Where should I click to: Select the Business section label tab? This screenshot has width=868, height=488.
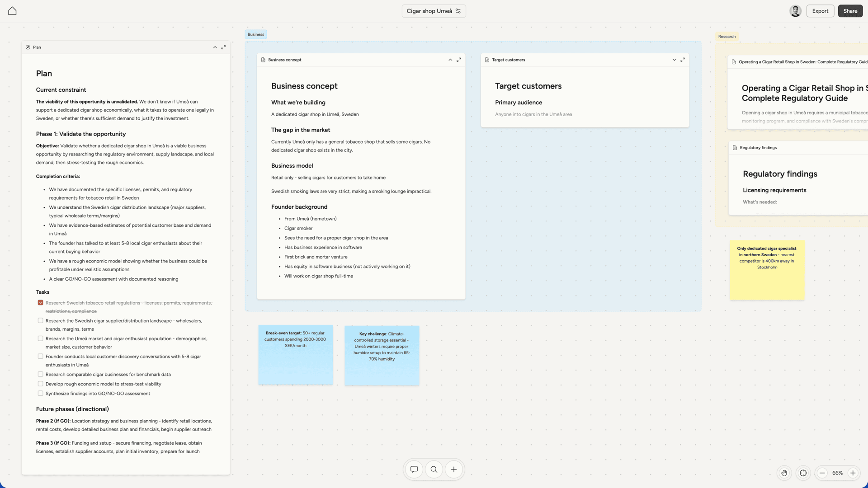click(256, 34)
